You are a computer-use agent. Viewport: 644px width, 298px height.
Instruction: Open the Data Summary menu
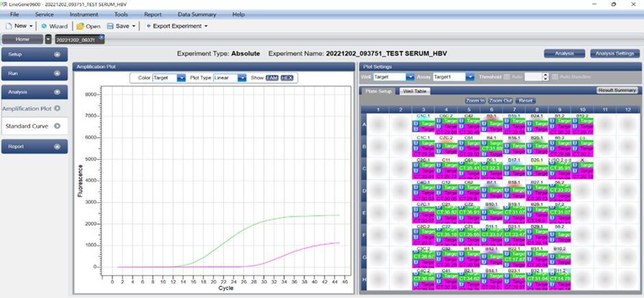[197, 14]
